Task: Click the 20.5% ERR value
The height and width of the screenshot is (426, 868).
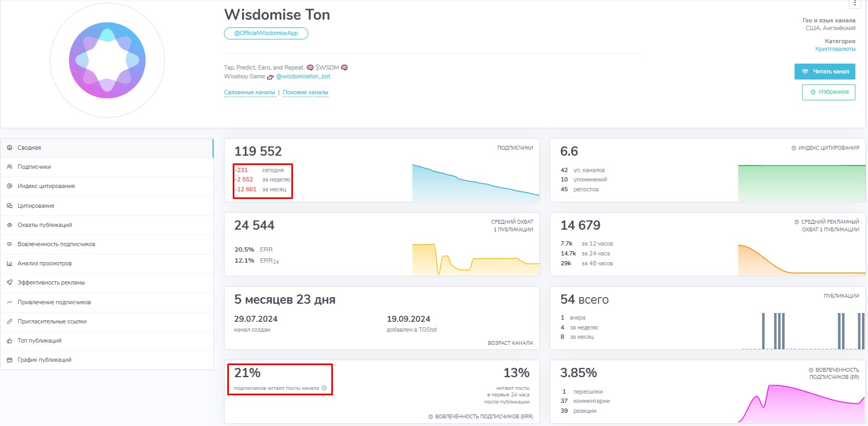Action: (x=244, y=250)
